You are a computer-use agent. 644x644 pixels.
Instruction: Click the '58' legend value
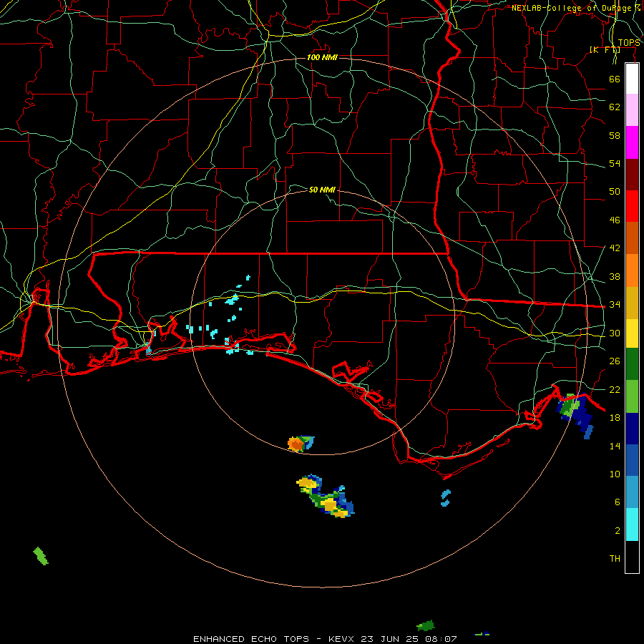615,135
